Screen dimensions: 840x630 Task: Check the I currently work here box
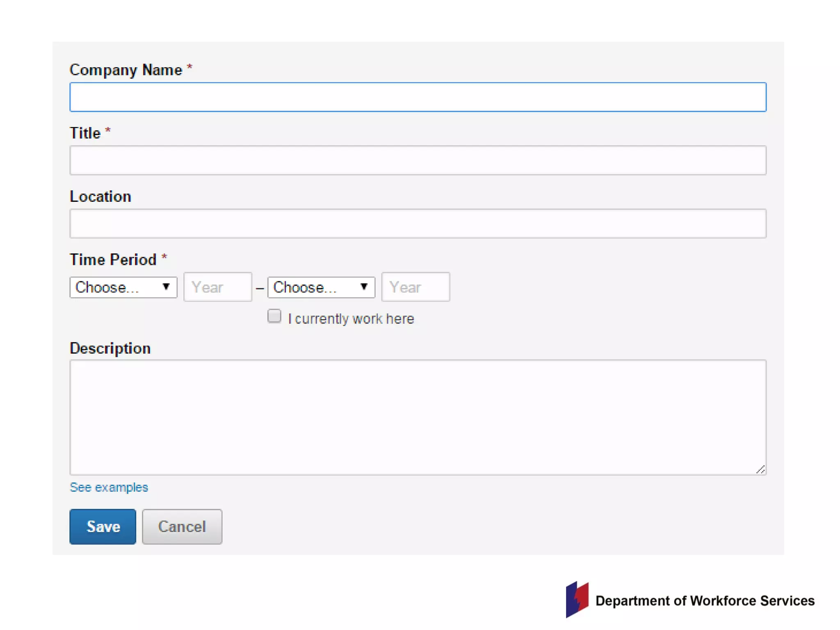pos(274,316)
